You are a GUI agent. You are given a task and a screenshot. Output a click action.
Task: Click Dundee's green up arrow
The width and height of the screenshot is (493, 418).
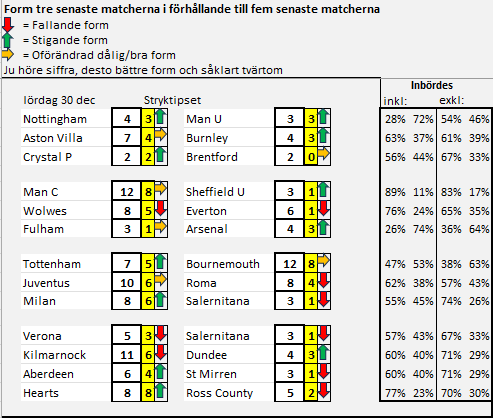click(323, 353)
